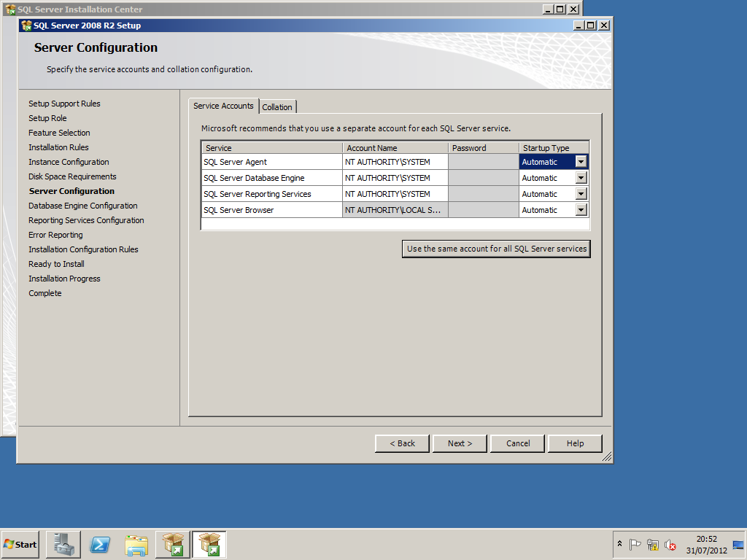Select the 'NT AUTHORITY\LOCAL S...' account cell
This screenshot has height=560, width=747.
[395, 210]
